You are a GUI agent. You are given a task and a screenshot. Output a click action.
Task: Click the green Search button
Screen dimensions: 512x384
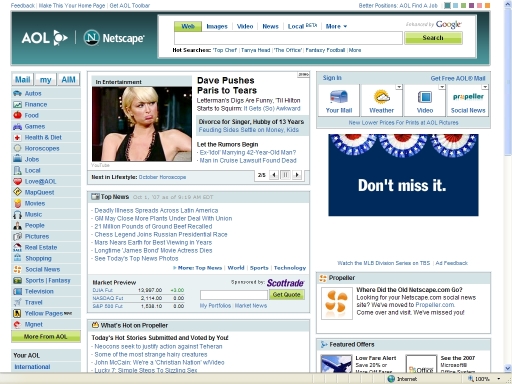[433, 38]
